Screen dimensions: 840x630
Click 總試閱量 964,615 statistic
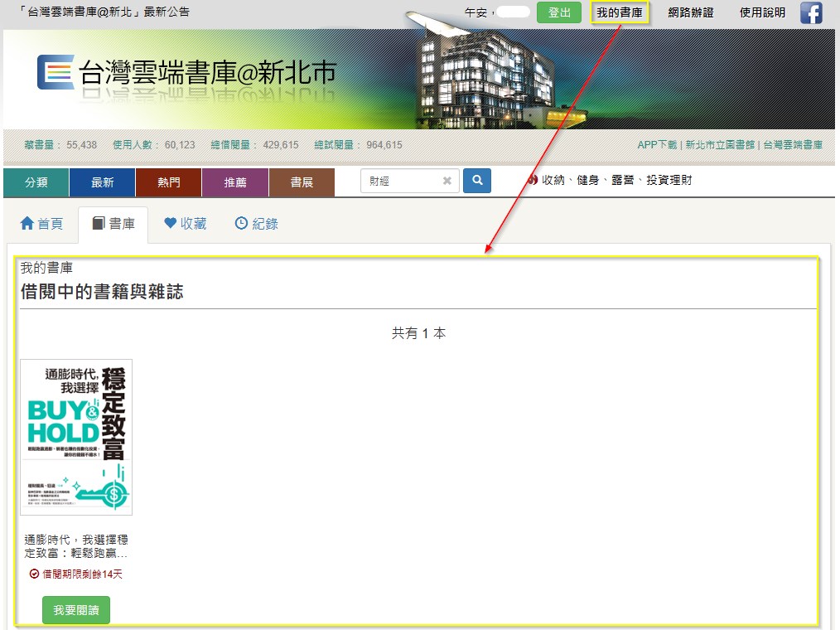pos(358,145)
